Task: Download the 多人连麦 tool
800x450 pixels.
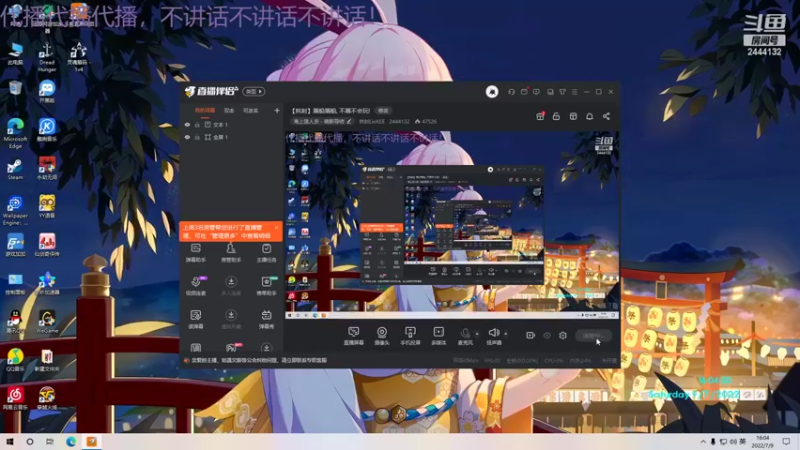Action: pyautogui.click(x=231, y=286)
